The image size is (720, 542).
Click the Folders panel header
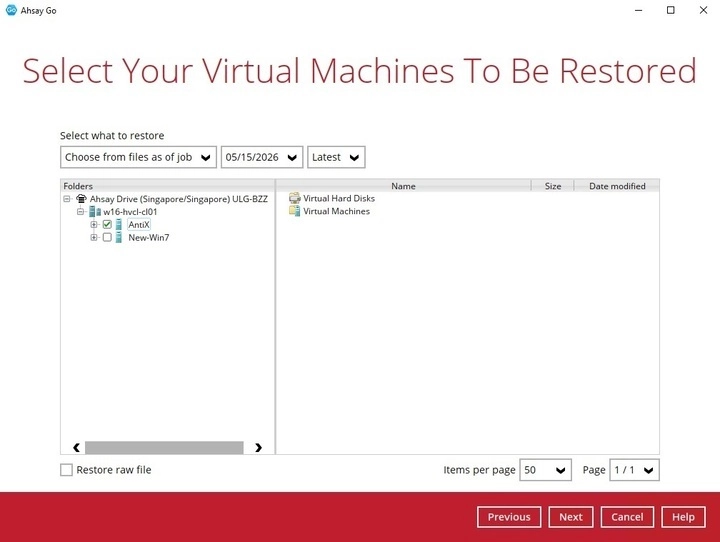(x=168, y=186)
